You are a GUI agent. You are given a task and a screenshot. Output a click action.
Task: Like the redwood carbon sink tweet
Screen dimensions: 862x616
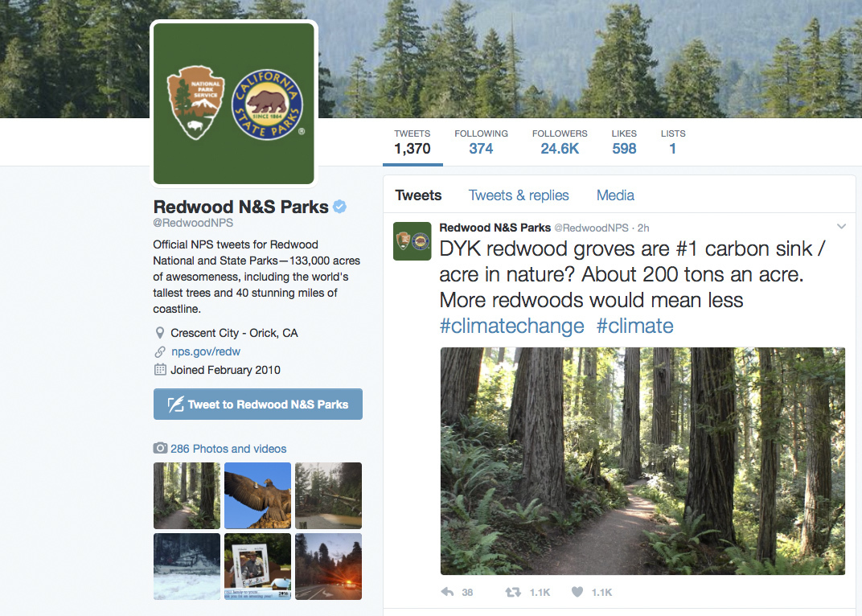coord(577,592)
